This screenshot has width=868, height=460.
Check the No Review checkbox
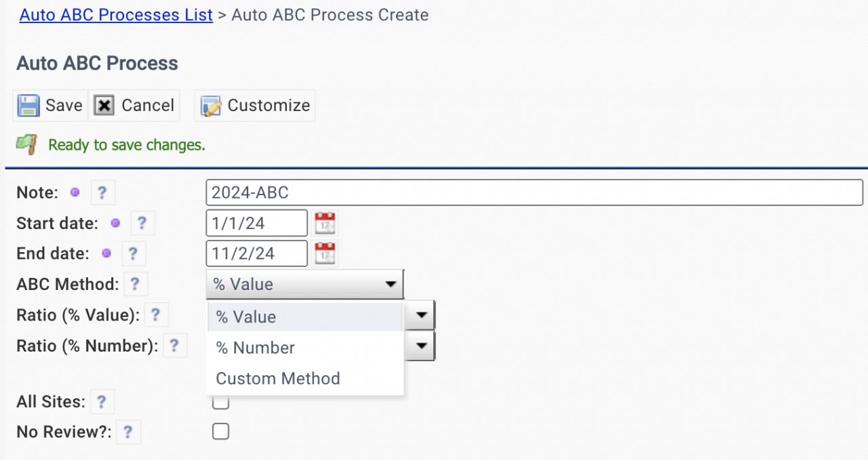[x=220, y=432]
